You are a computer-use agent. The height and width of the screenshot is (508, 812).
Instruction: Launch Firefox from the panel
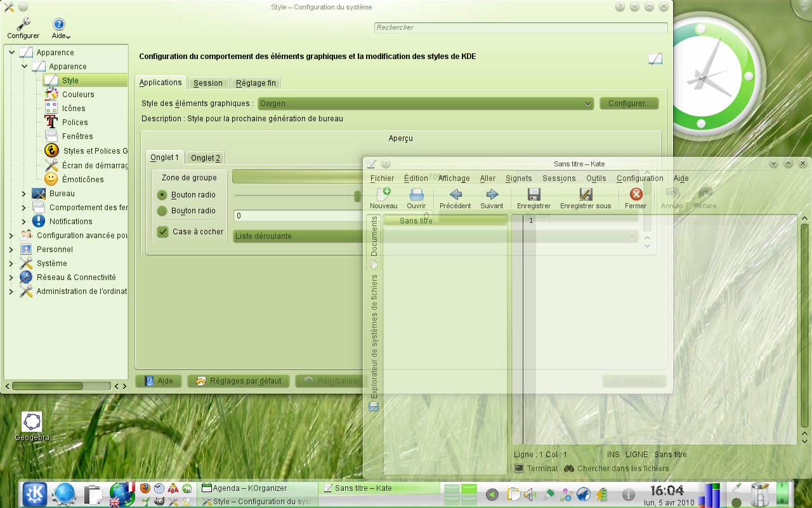pos(145,488)
